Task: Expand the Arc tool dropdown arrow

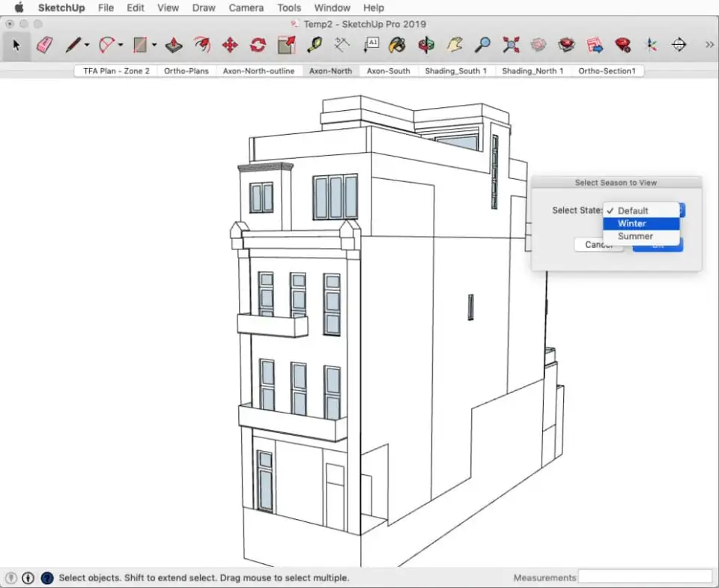Action: pyautogui.click(x=121, y=46)
